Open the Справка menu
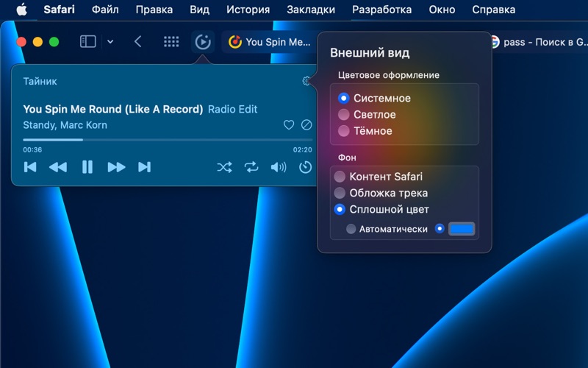 click(x=493, y=10)
